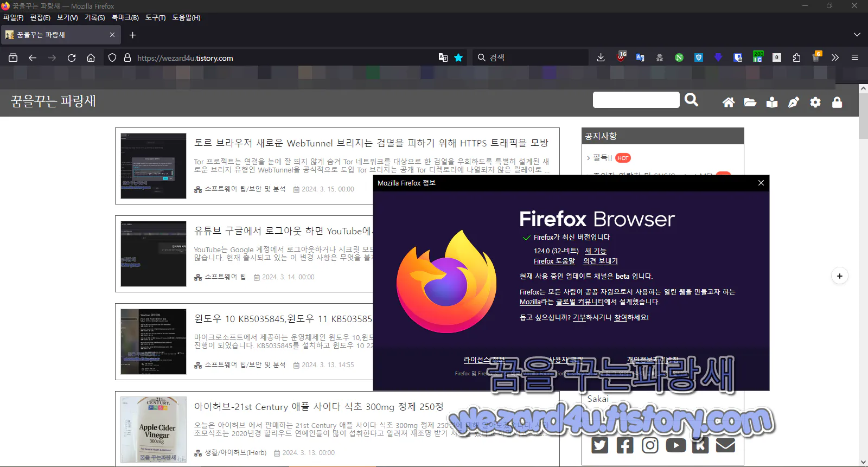Go to Firefox home page
This screenshot has width=868, height=467.
point(91,57)
